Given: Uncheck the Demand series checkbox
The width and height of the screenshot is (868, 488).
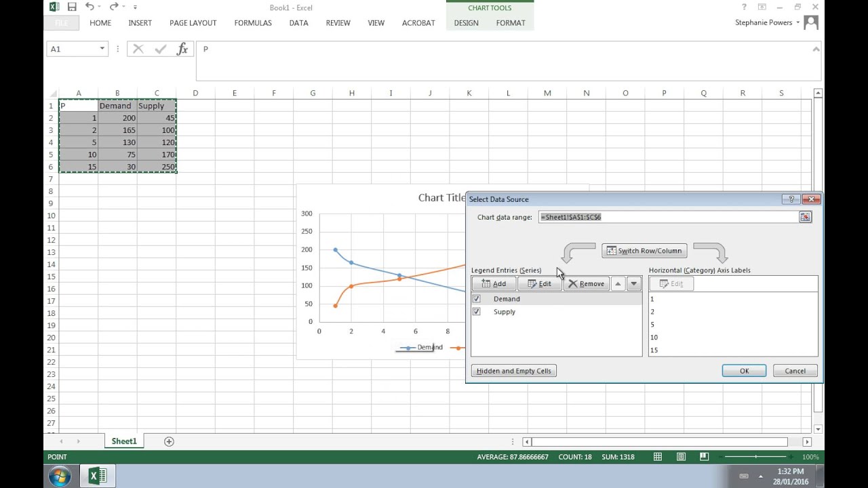Looking at the screenshot, I should pyautogui.click(x=476, y=299).
